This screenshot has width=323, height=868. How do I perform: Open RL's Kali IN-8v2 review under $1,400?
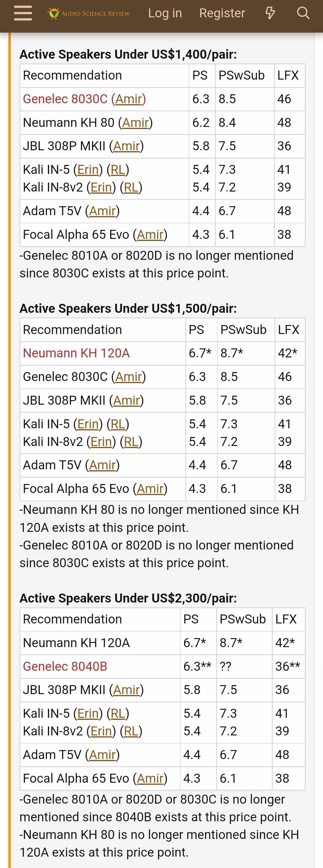(x=131, y=187)
